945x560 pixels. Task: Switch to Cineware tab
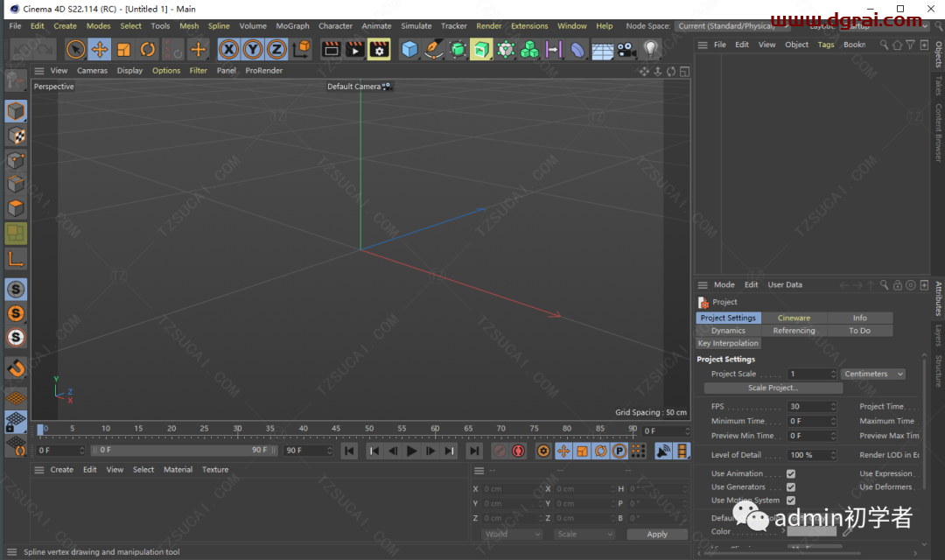[x=794, y=318]
